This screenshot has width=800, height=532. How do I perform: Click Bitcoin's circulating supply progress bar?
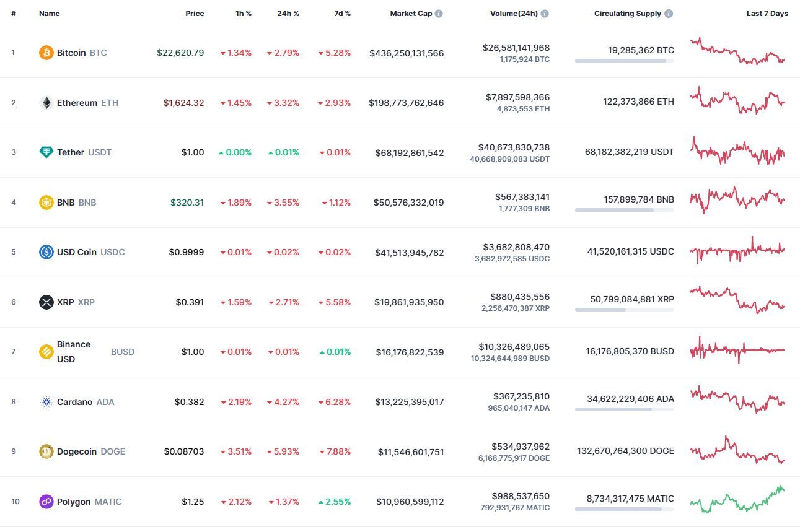click(x=625, y=61)
